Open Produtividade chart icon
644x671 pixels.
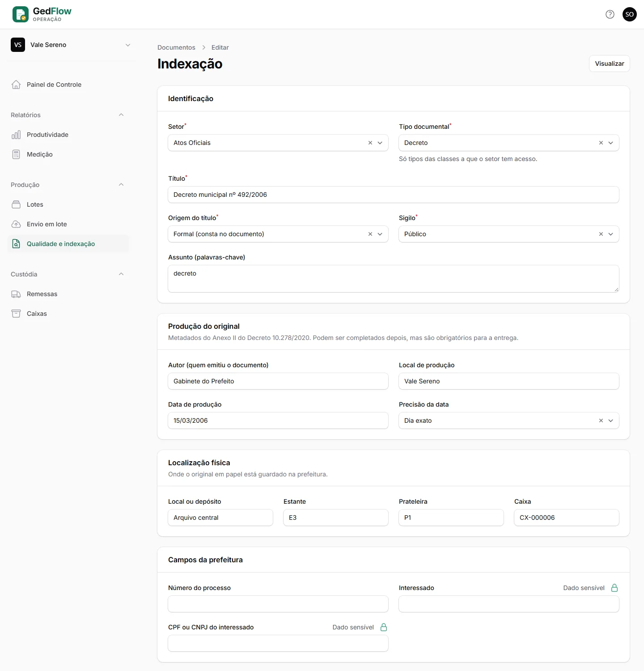16,135
